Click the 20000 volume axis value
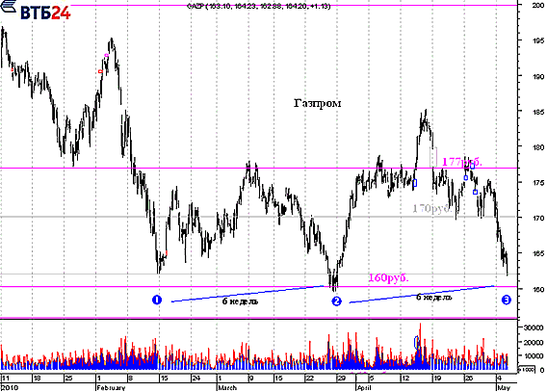 click(534, 342)
